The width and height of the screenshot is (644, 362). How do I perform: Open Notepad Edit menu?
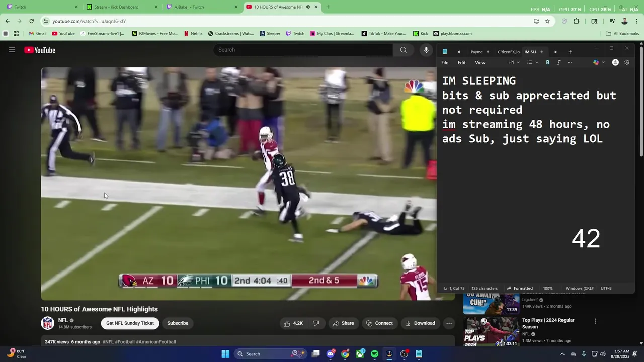[x=461, y=63]
